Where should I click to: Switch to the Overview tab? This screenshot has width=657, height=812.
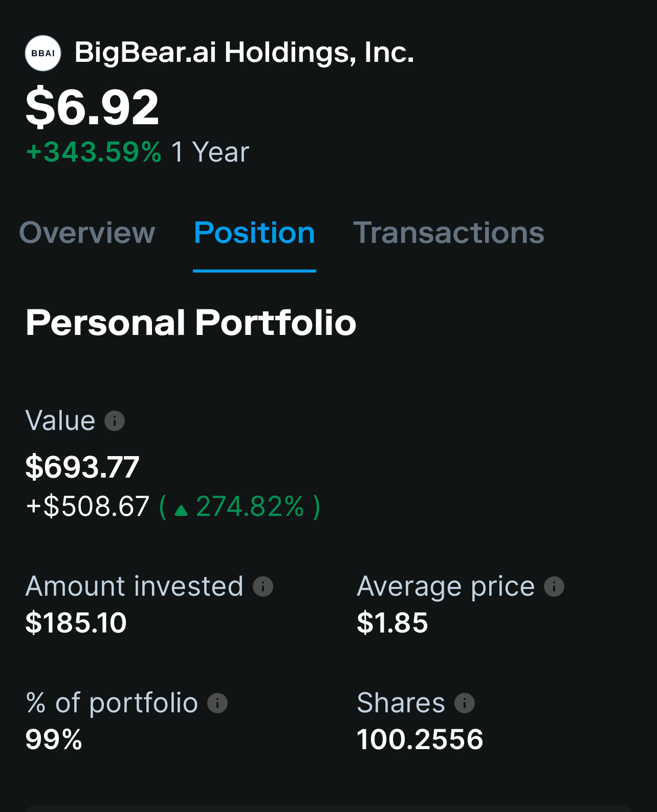(87, 233)
